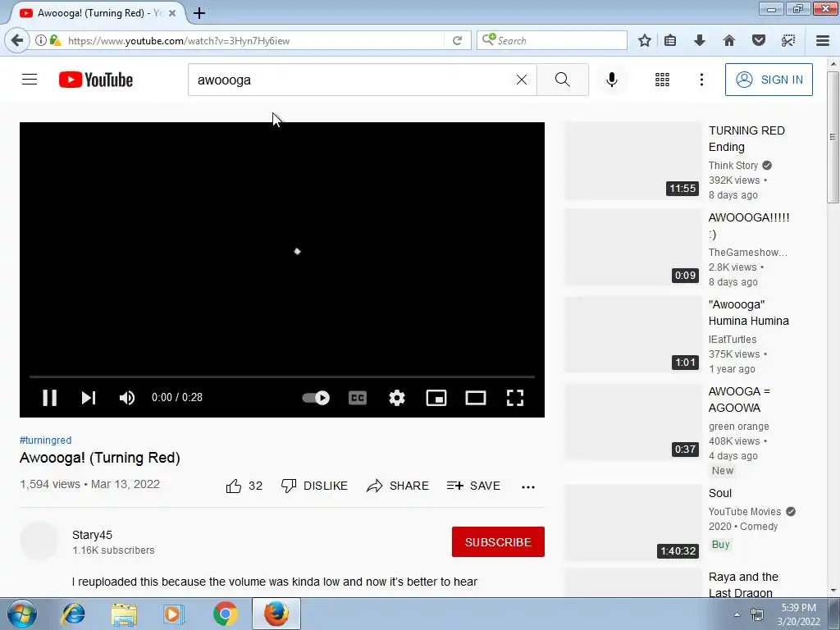The image size is (840, 630).
Task: Open the YouTube guide hamburger menu
Action: (30, 80)
